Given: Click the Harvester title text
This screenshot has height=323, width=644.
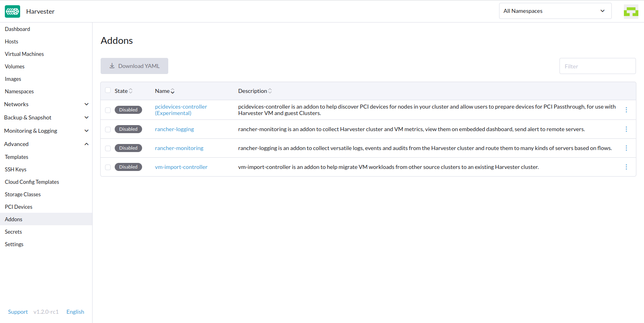Looking at the screenshot, I should (x=40, y=11).
